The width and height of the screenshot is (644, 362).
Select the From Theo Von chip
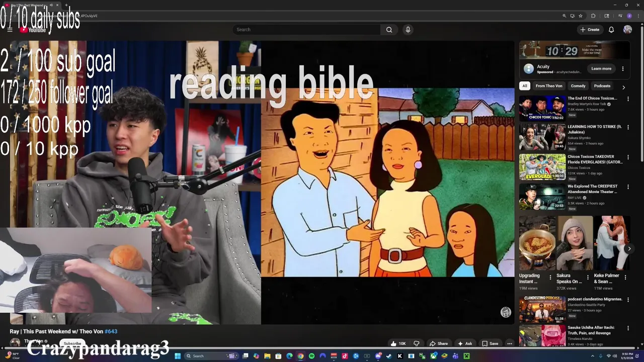pyautogui.click(x=549, y=86)
